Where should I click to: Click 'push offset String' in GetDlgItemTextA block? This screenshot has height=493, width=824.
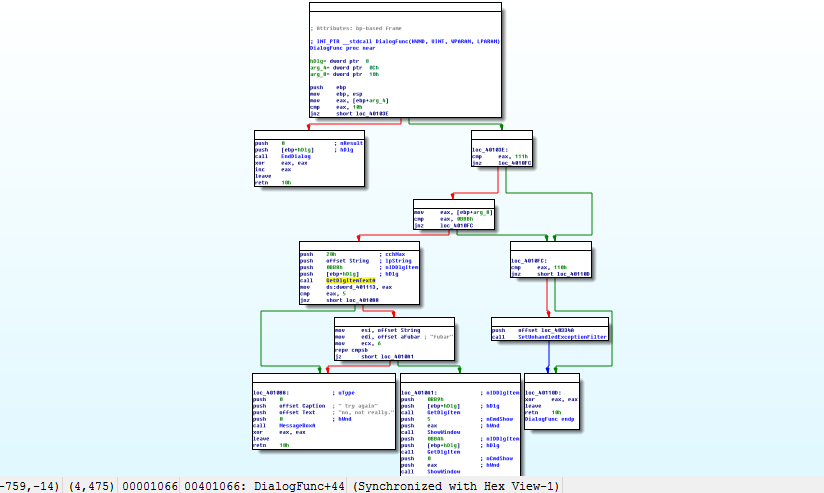pos(335,261)
